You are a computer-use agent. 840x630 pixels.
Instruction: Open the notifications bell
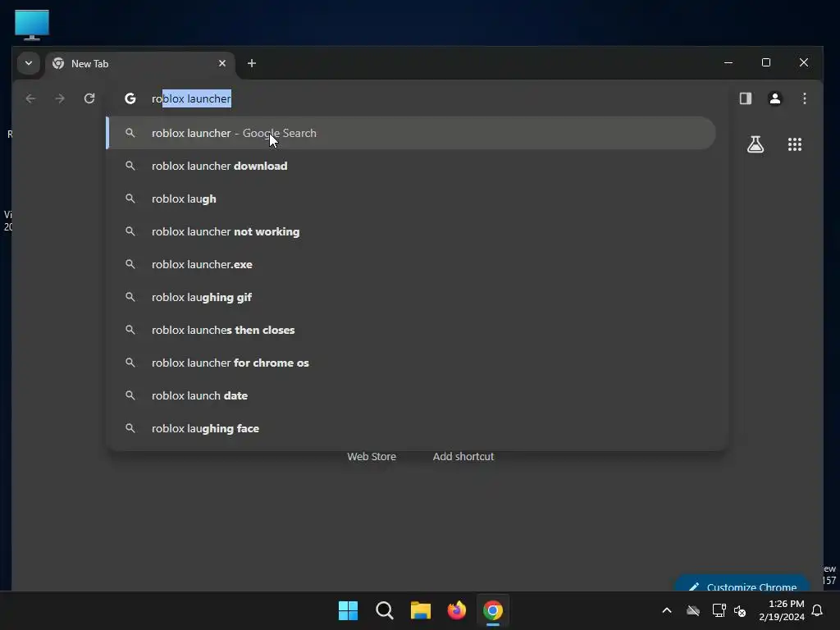point(818,610)
